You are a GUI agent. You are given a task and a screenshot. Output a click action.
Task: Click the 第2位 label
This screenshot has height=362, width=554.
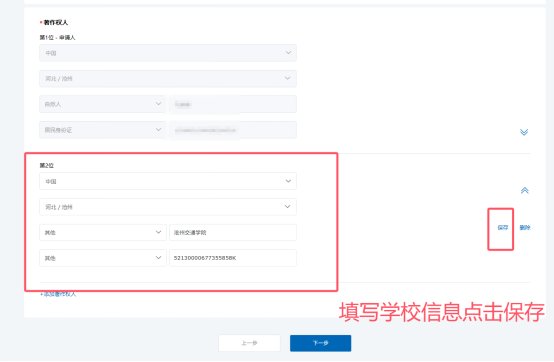coord(47,165)
